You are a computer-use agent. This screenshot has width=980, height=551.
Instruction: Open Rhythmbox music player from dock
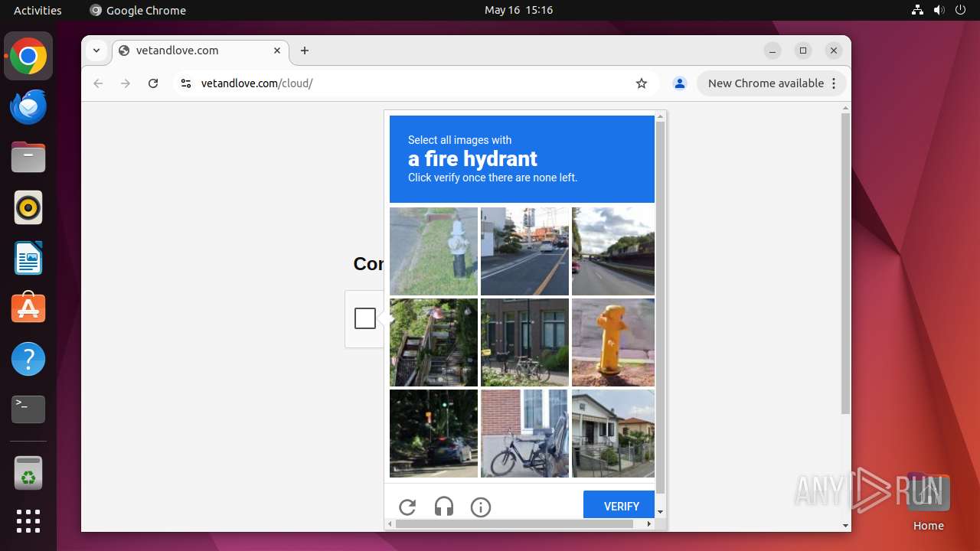tap(28, 207)
